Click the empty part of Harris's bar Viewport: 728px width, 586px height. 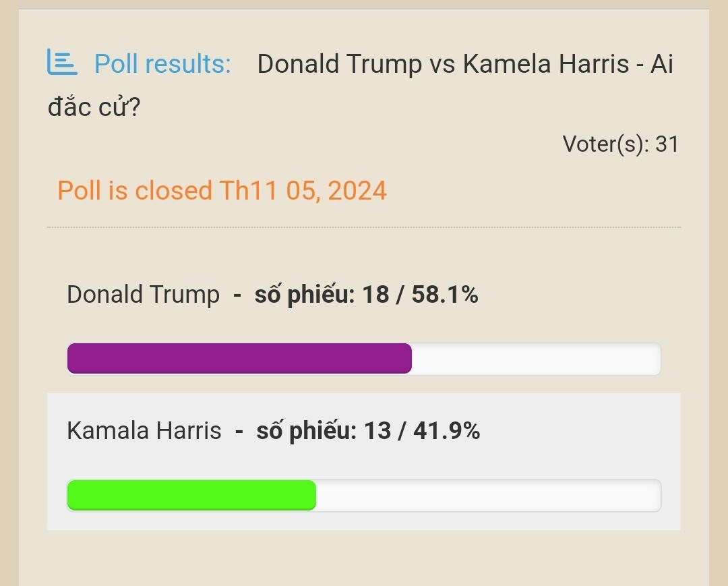tap(488, 495)
